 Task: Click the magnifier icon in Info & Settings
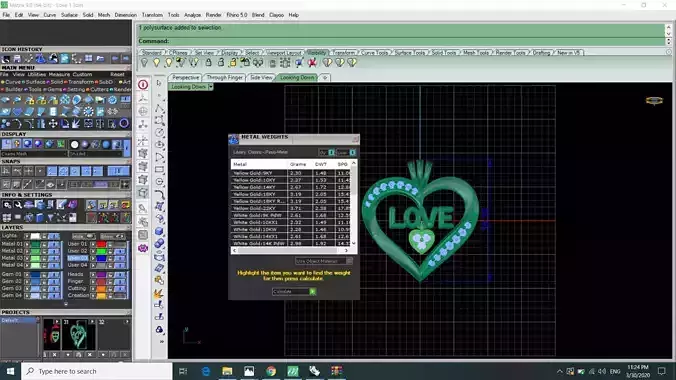coord(18,205)
